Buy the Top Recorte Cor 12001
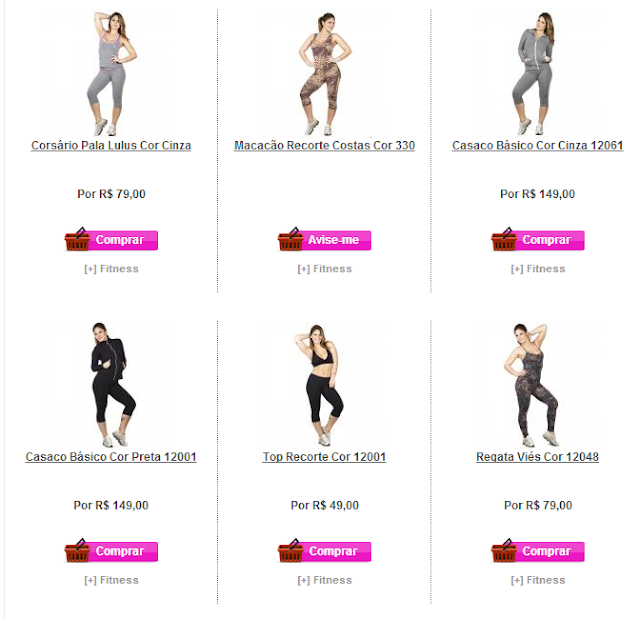The width and height of the screenshot is (640, 618). [324, 551]
